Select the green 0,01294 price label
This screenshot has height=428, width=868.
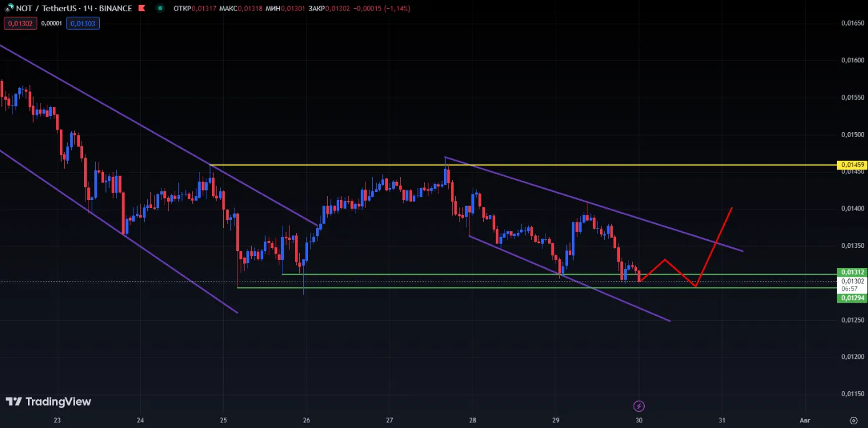tap(852, 298)
